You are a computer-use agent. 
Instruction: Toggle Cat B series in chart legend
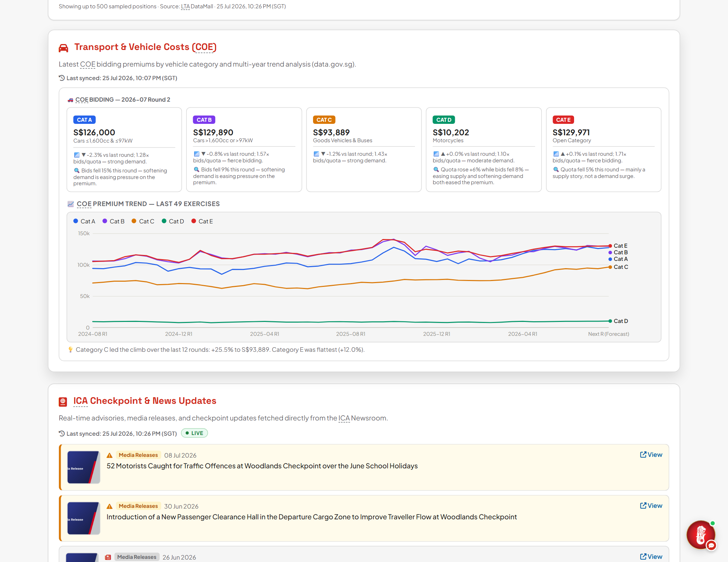pyautogui.click(x=113, y=221)
